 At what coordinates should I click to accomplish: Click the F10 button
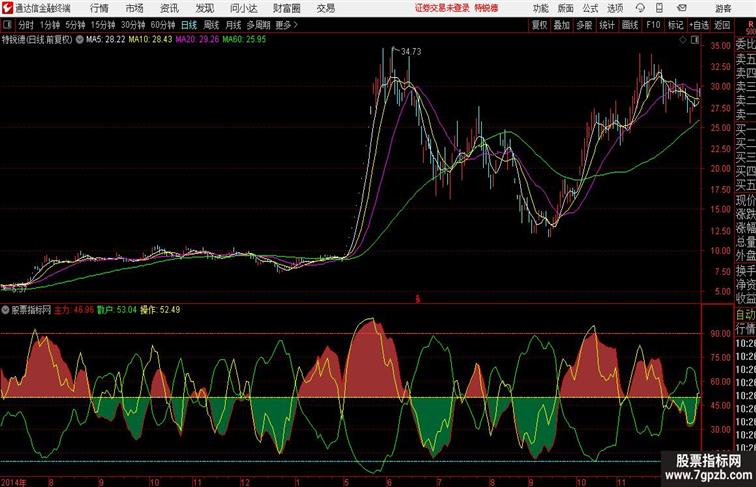[x=653, y=25]
